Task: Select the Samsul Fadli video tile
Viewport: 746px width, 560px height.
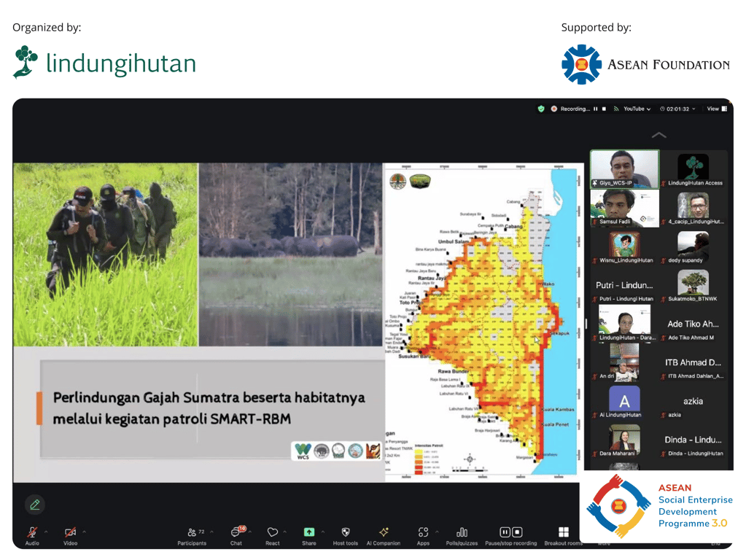Action: [x=625, y=208]
